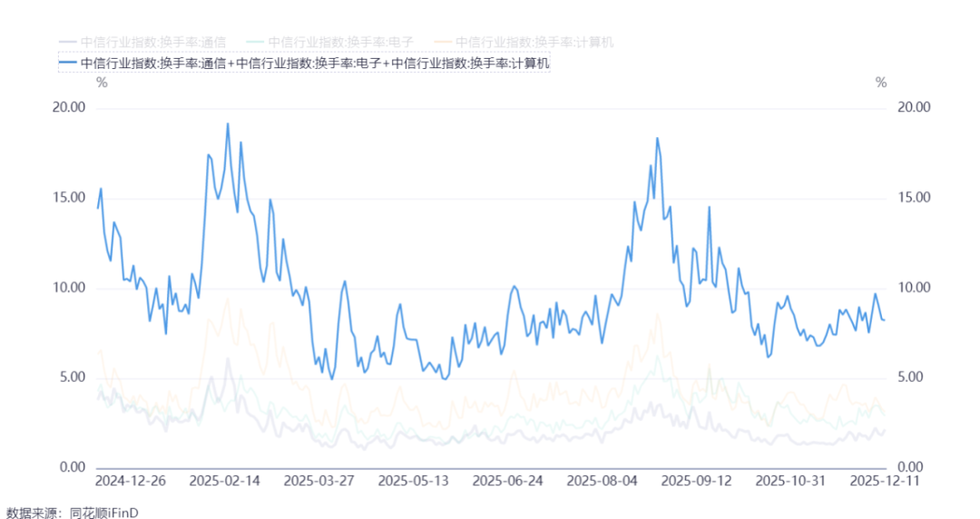The height and width of the screenshot is (519, 980).
Task: Click the 数据来源：同花顺iFinD source note
Action: click(72, 513)
